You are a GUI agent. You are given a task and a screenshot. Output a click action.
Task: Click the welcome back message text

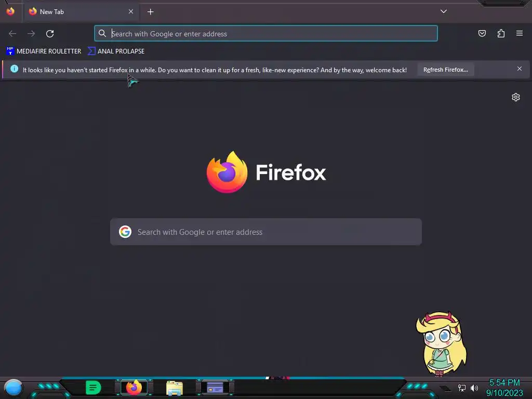point(215,70)
